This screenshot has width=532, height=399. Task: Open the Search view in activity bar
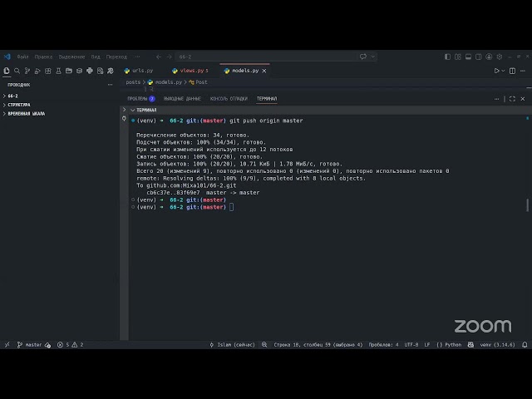[x=17, y=71]
